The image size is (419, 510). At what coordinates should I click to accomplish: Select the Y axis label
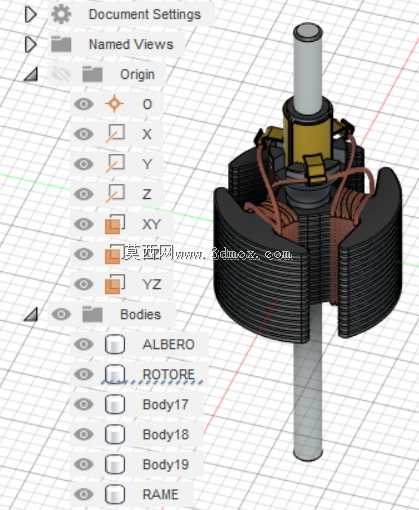tap(147, 164)
